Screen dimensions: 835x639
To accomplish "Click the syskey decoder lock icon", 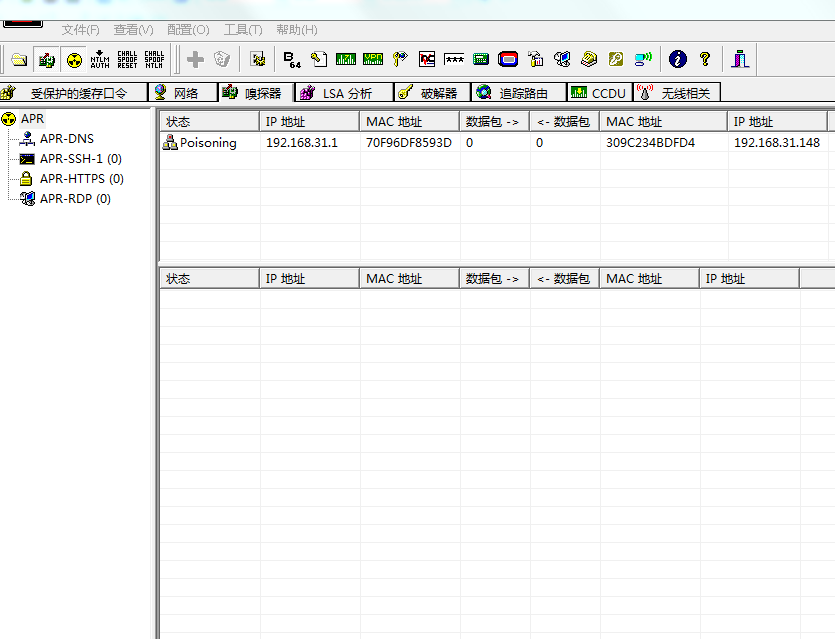I will coord(535,59).
